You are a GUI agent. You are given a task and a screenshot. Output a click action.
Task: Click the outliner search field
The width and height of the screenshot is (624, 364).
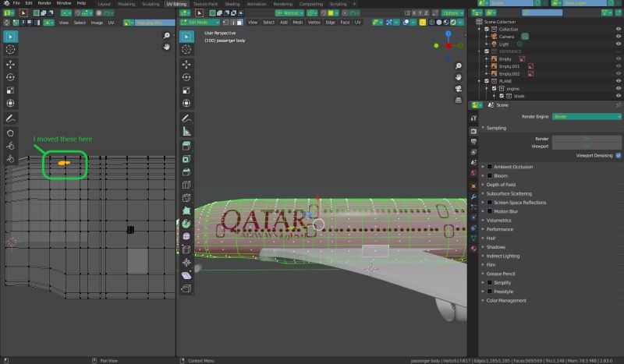pos(542,12)
